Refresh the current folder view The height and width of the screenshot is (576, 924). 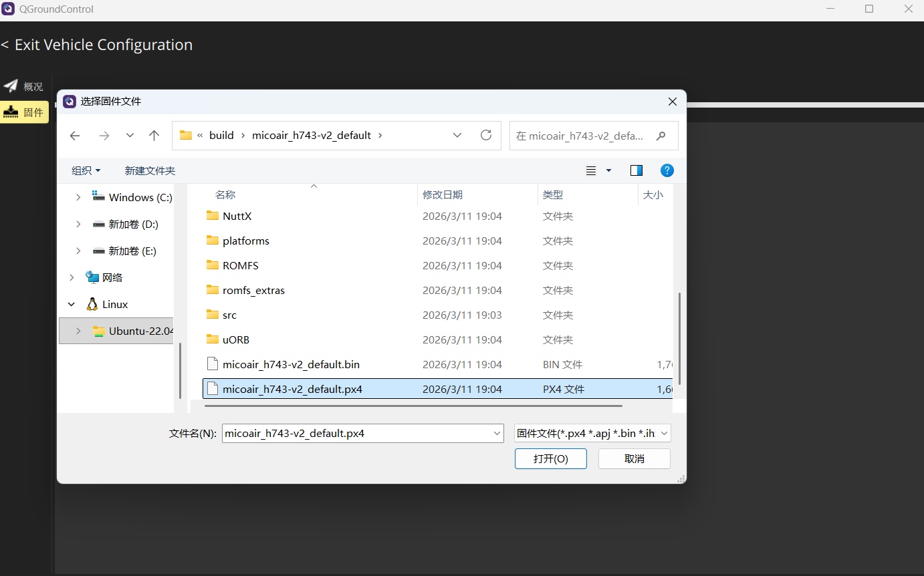pos(486,135)
